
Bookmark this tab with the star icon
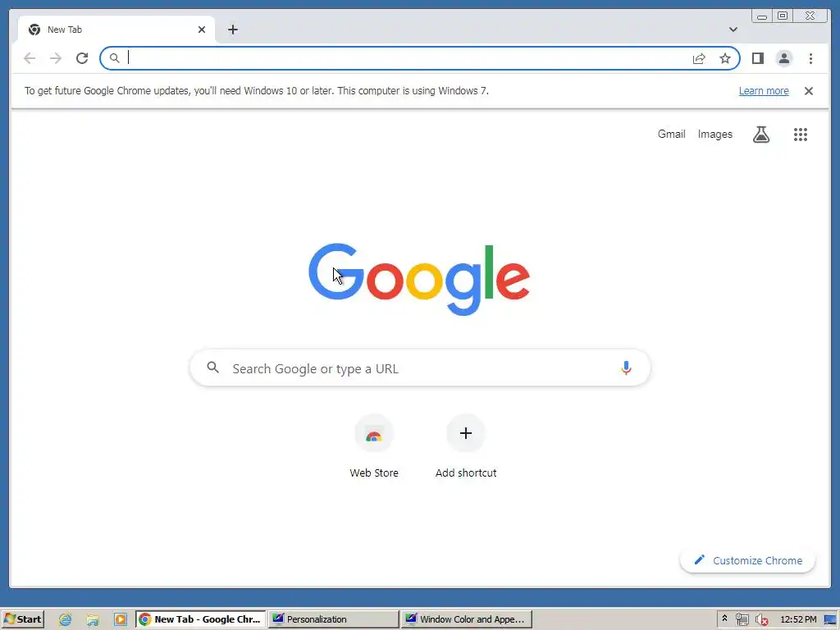(725, 58)
